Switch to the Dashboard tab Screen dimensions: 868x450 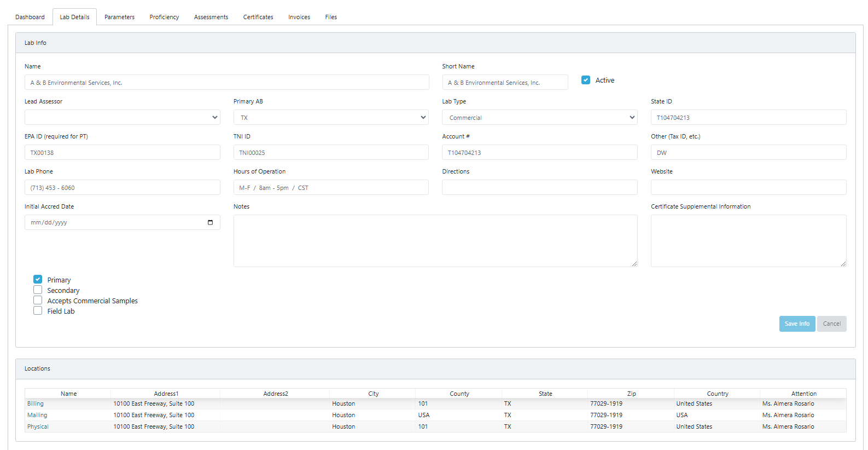tap(30, 17)
